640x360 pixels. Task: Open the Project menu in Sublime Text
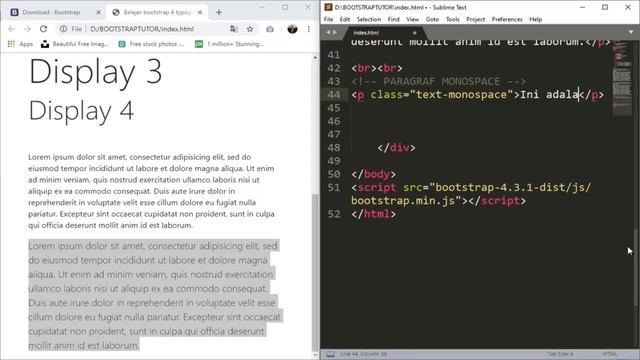(x=476, y=19)
